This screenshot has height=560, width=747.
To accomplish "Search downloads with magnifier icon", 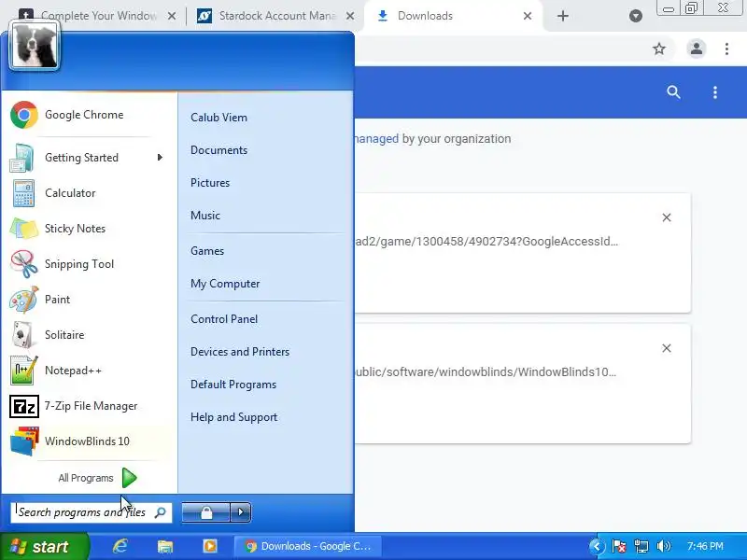I will [x=673, y=92].
